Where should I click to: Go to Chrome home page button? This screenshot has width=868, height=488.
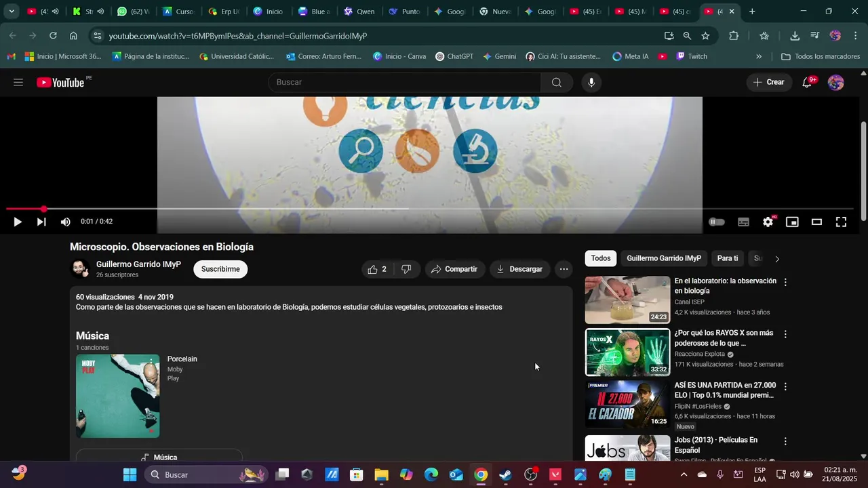pyautogui.click(x=73, y=36)
